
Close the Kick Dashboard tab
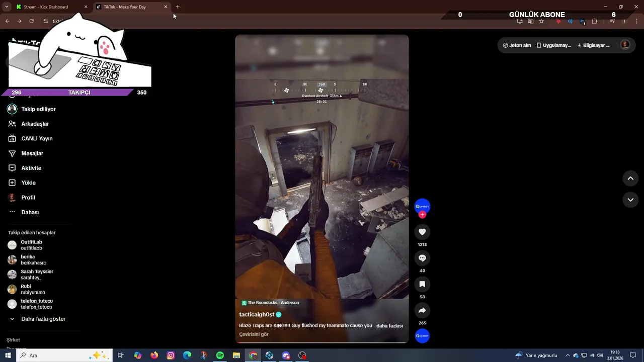[x=86, y=7]
